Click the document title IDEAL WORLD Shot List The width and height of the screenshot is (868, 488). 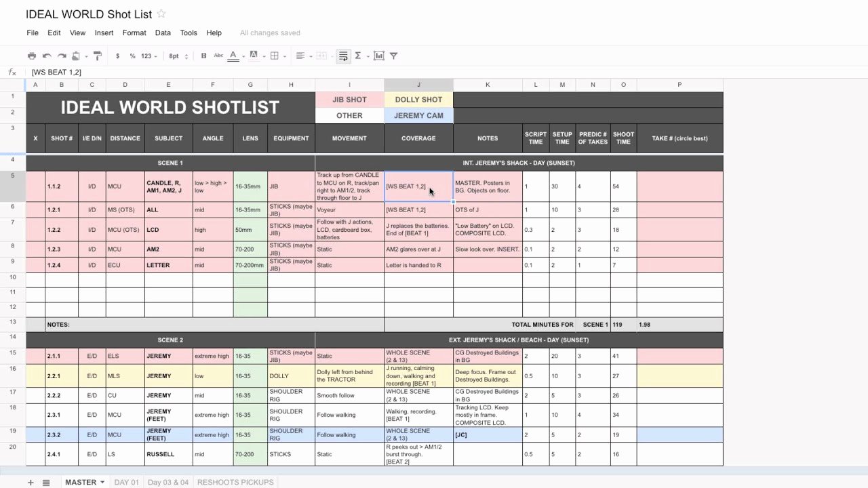click(88, 14)
